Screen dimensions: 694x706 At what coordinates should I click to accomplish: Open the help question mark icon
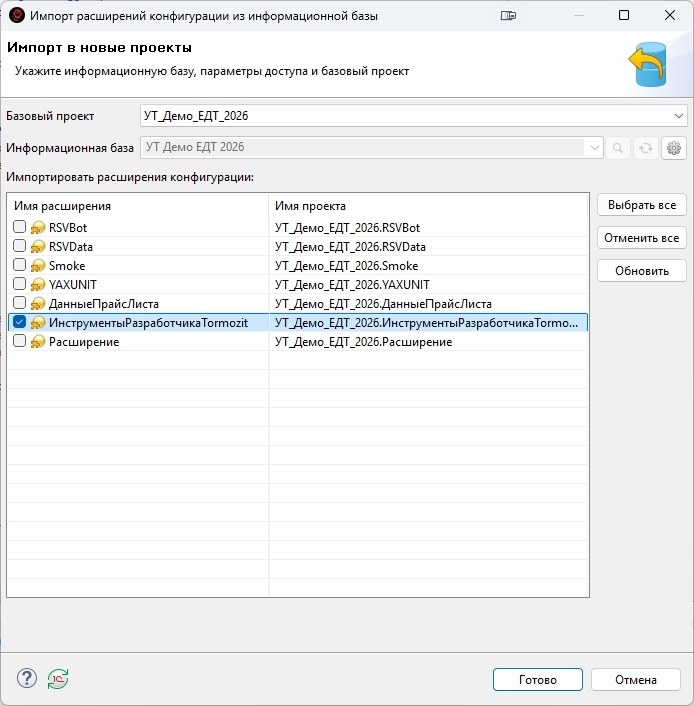coord(27,678)
